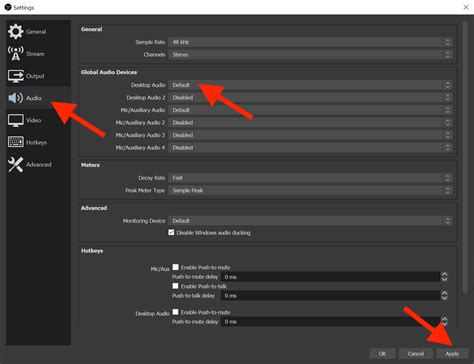Open Hotkeys keyboard icon

15,142
